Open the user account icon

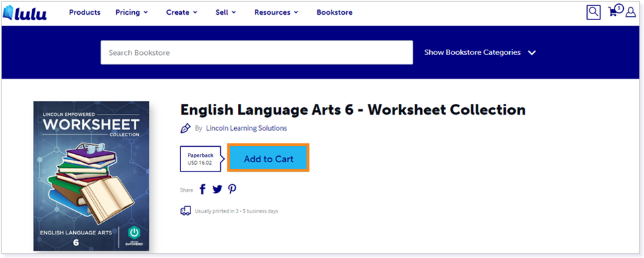(631, 12)
